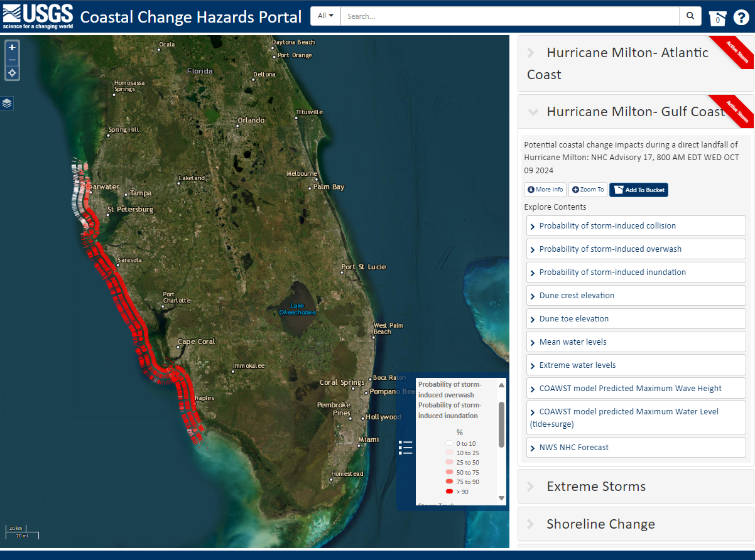Screen dimensions: 755x560
Task: Click the Coastal Change Hazards Portal title
Action: (191, 16)
